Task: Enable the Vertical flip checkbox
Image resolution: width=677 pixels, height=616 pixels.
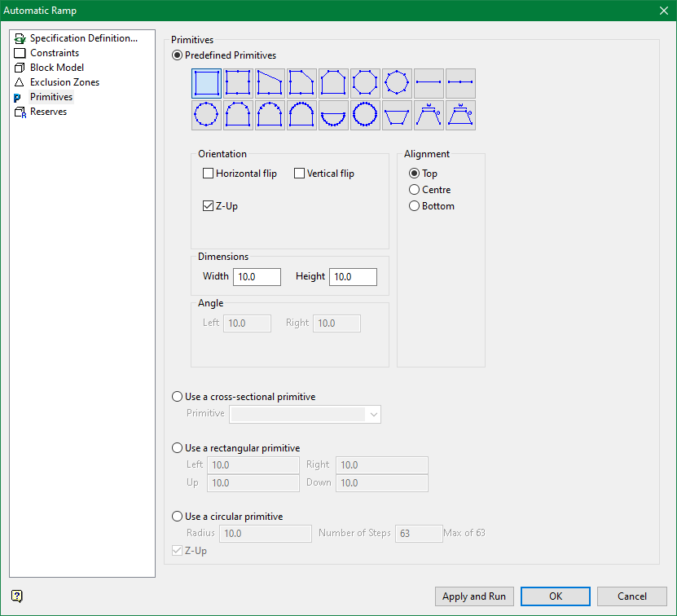Action: [300, 174]
